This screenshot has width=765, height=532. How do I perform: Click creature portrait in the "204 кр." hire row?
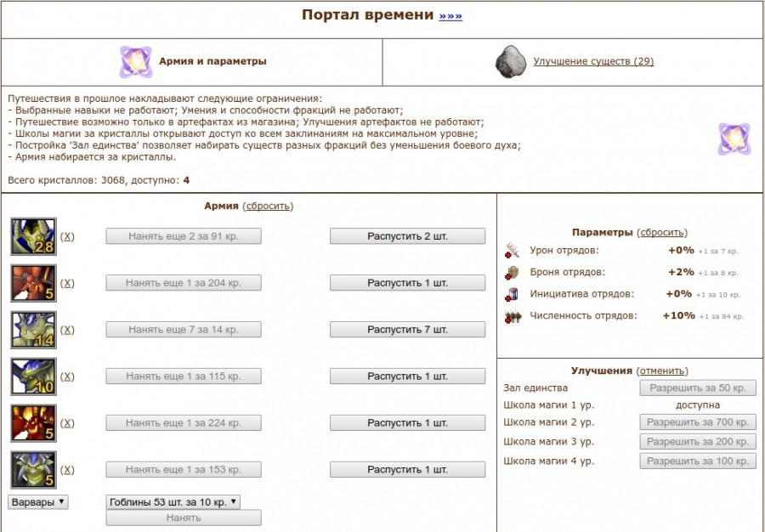click(x=34, y=283)
